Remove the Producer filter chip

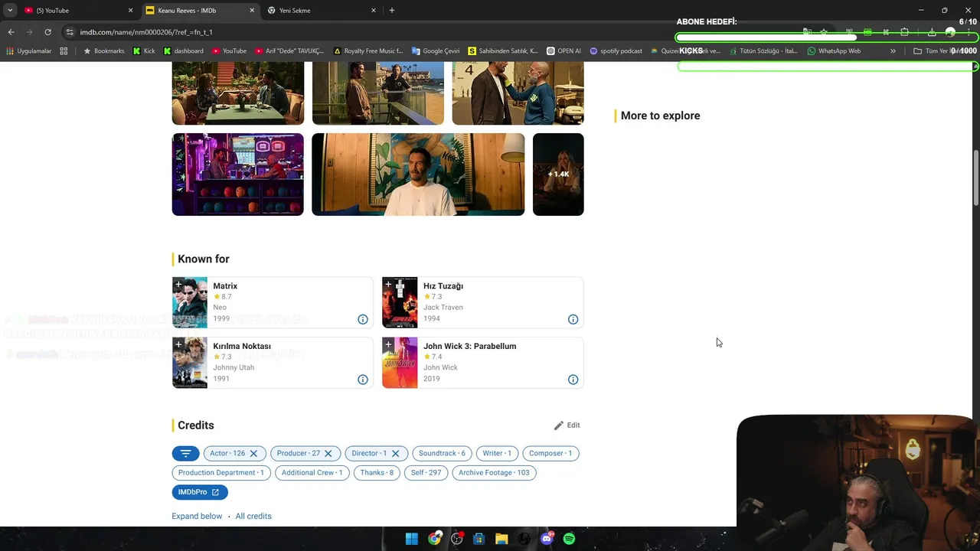pos(328,454)
